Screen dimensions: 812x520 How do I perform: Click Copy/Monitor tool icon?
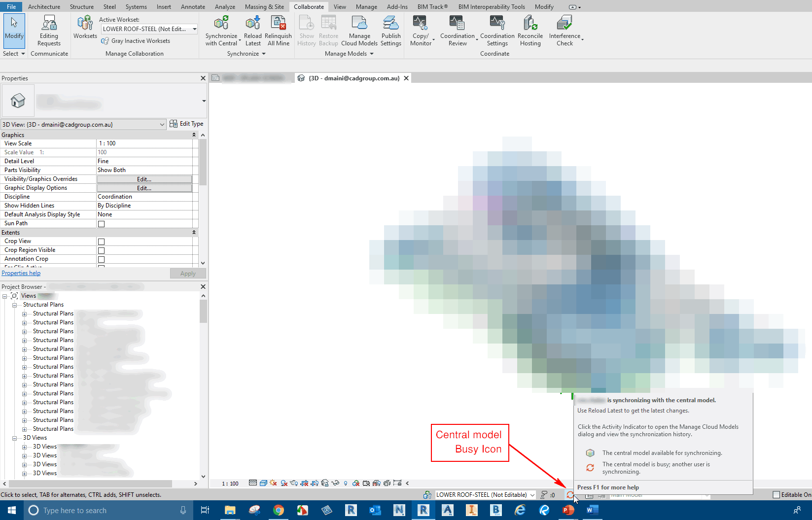[x=421, y=23]
